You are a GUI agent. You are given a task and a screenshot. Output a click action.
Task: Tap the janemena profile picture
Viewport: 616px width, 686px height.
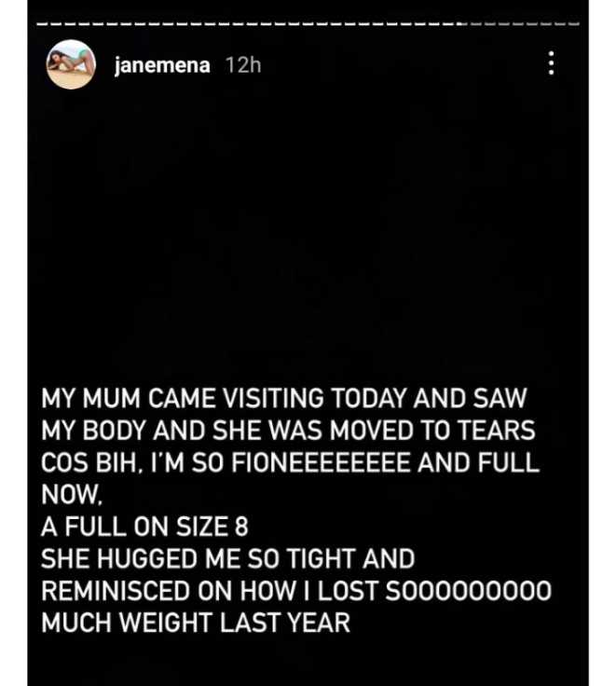pyautogui.click(x=71, y=64)
